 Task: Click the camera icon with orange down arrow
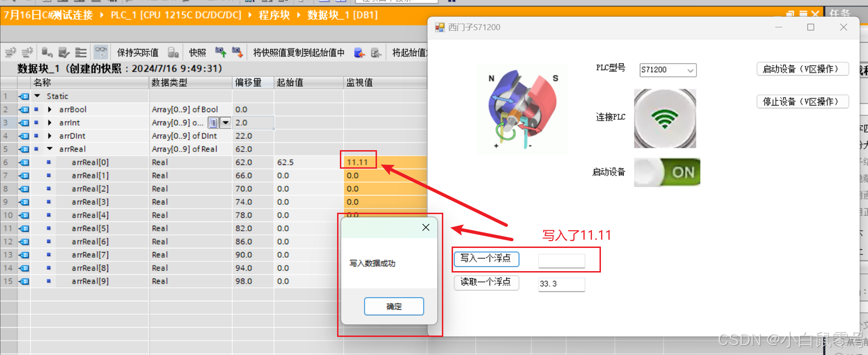[x=237, y=52]
